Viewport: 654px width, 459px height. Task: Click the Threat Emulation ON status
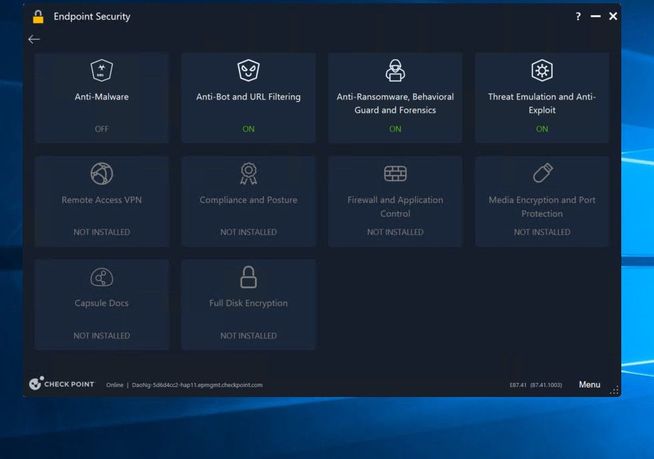click(542, 128)
